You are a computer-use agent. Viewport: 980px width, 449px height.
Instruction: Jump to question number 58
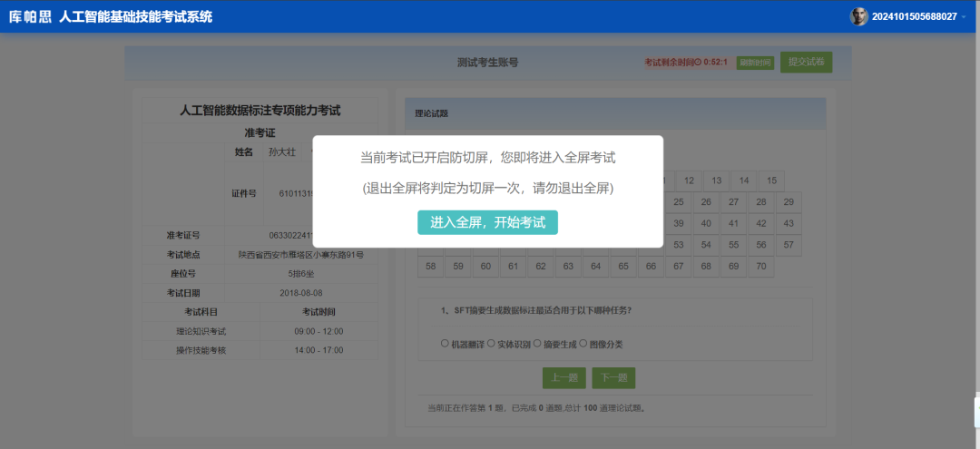click(x=431, y=267)
